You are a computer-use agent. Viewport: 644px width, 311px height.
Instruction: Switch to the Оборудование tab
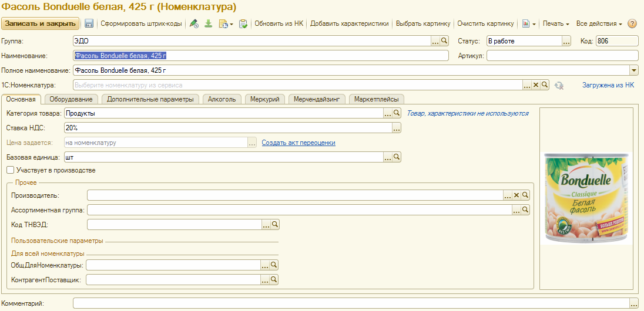click(x=72, y=99)
